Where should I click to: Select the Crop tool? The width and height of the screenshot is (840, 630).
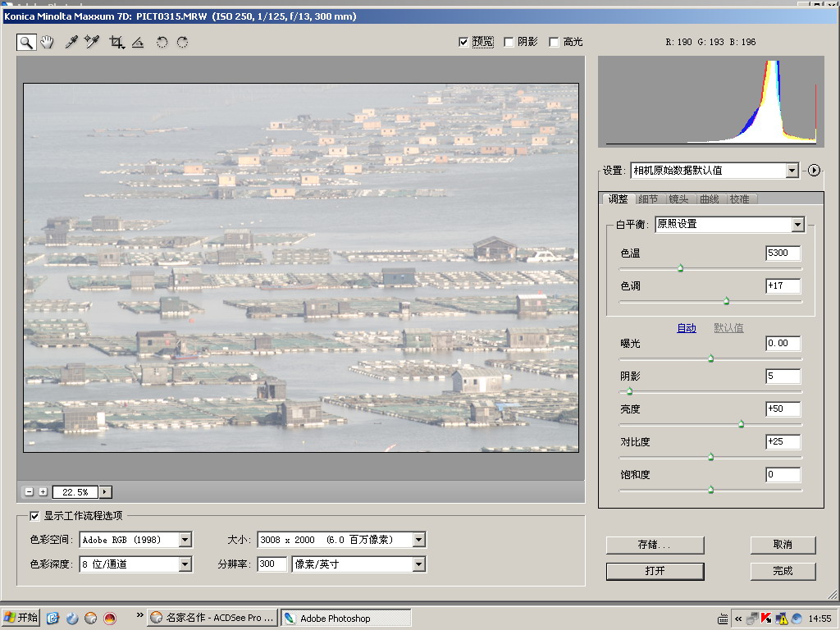(116, 42)
